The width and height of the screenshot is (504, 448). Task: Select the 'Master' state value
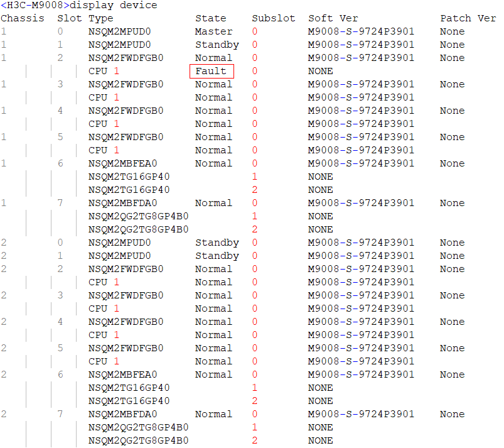tap(214, 31)
